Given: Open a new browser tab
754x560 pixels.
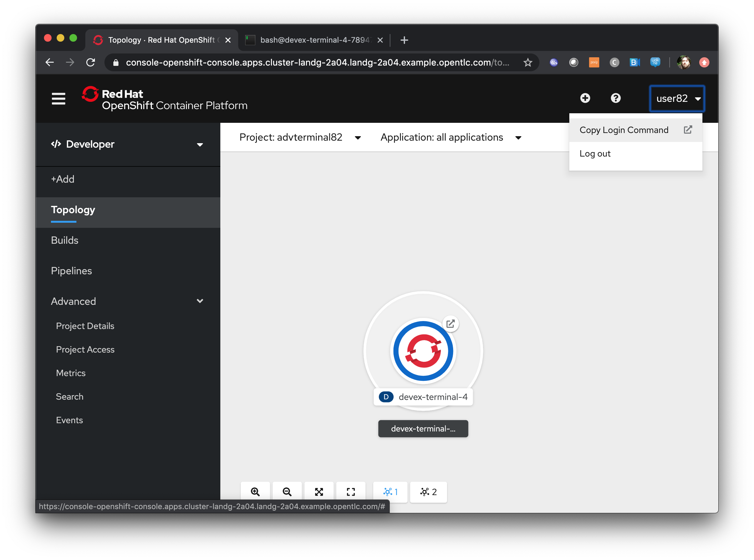Looking at the screenshot, I should click(x=404, y=40).
